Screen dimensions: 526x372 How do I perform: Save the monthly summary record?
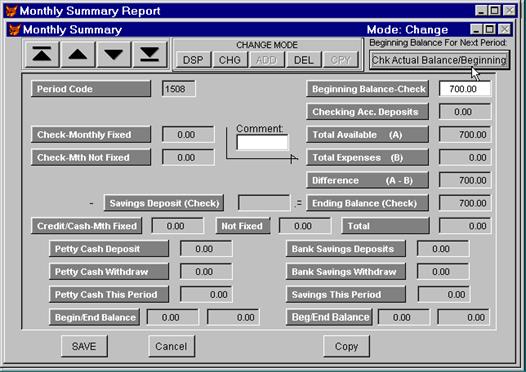pyautogui.click(x=84, y=346)
